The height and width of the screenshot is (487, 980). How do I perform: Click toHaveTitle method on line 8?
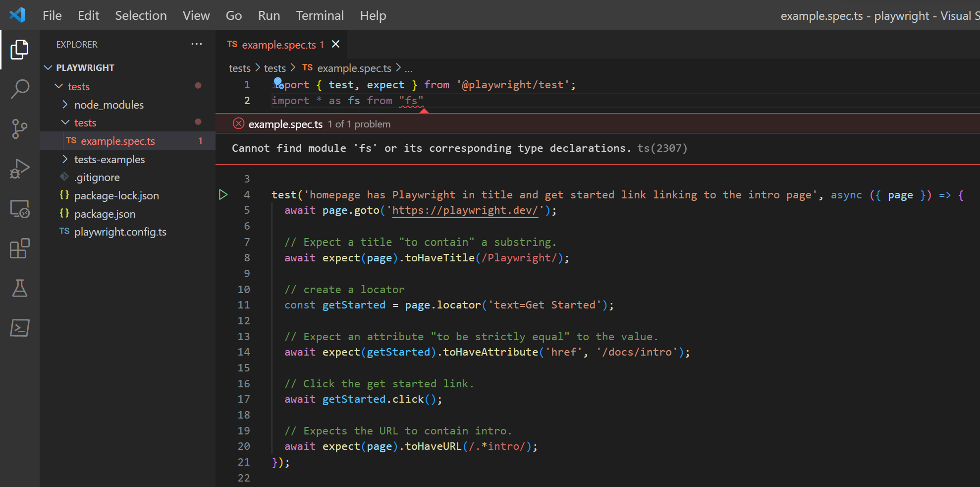(x=440, y=258)
